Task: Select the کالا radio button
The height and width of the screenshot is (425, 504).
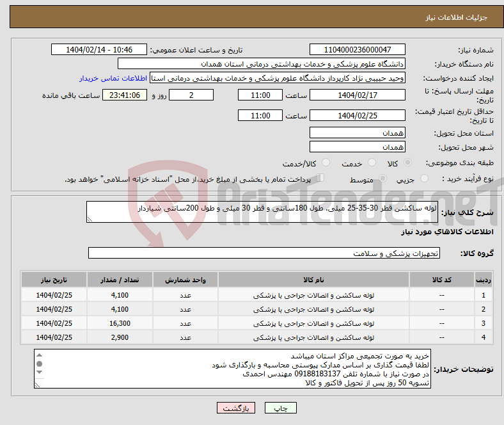Action: point(407,163)
